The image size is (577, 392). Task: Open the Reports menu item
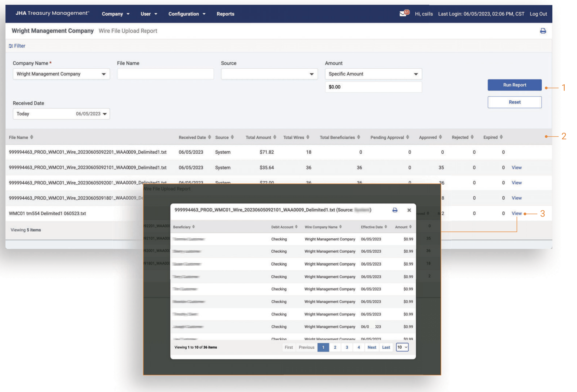(225, 14)
